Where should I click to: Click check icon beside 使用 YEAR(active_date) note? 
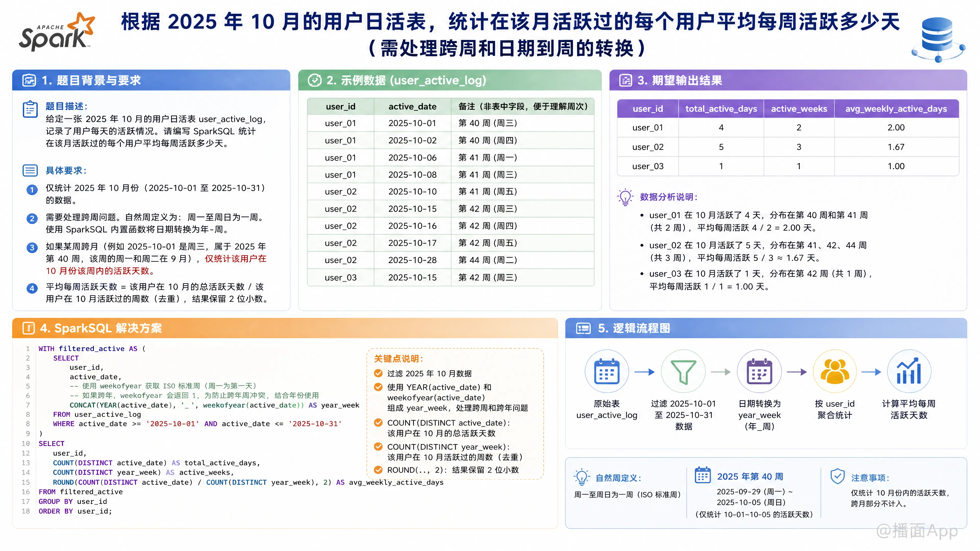(378, 387)
